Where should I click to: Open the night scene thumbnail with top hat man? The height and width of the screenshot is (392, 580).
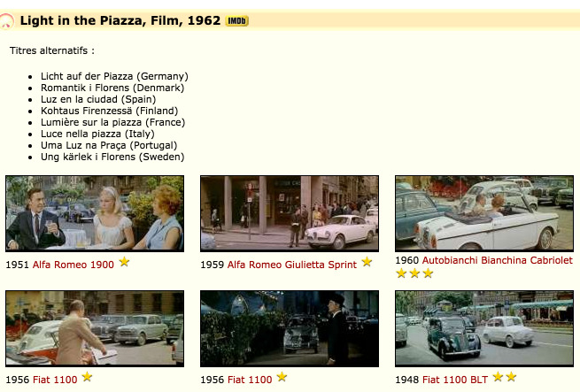(290, 329)
